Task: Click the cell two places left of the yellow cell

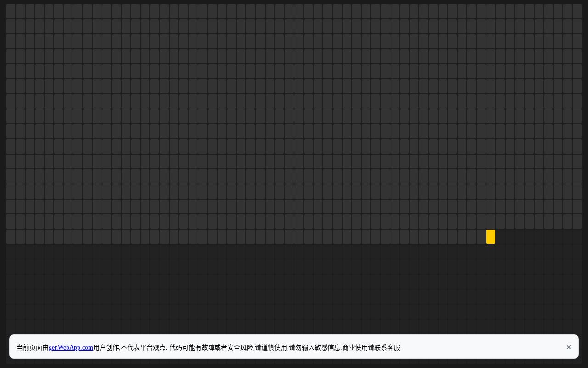Action: point(471,236)
